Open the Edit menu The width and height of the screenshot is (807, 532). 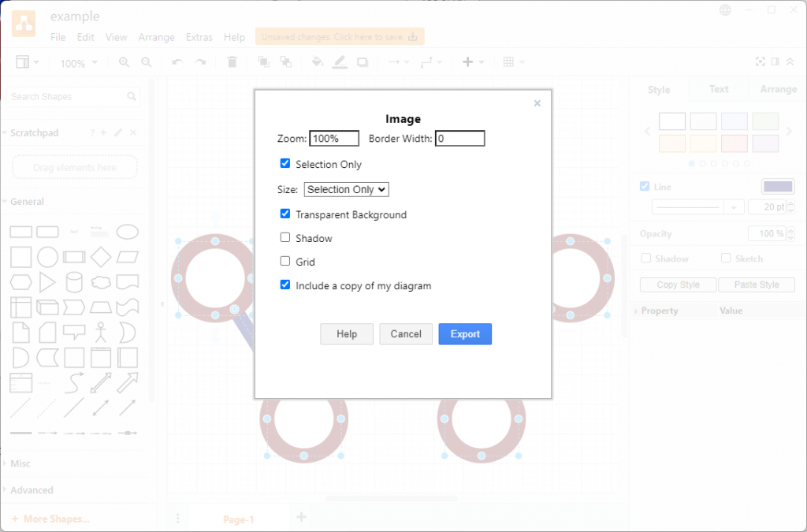(x=85, y=37)
